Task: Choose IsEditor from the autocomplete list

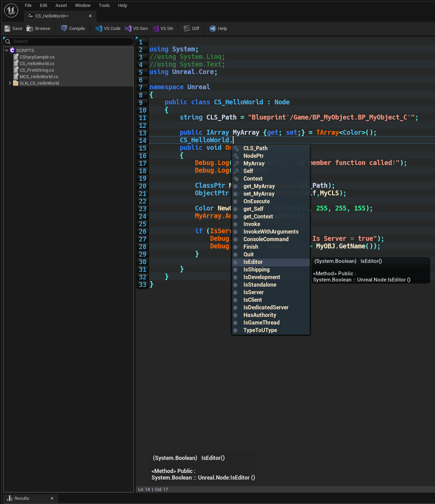Action: click(x=253, y=262)
